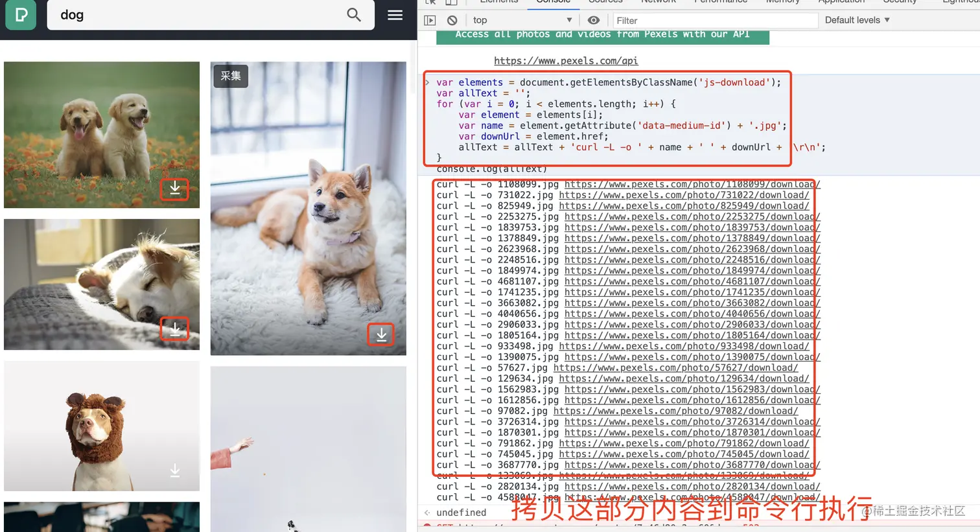Open the photo/2820134/download link
This screenshot has height=532, width=980.
pos(692,486)
